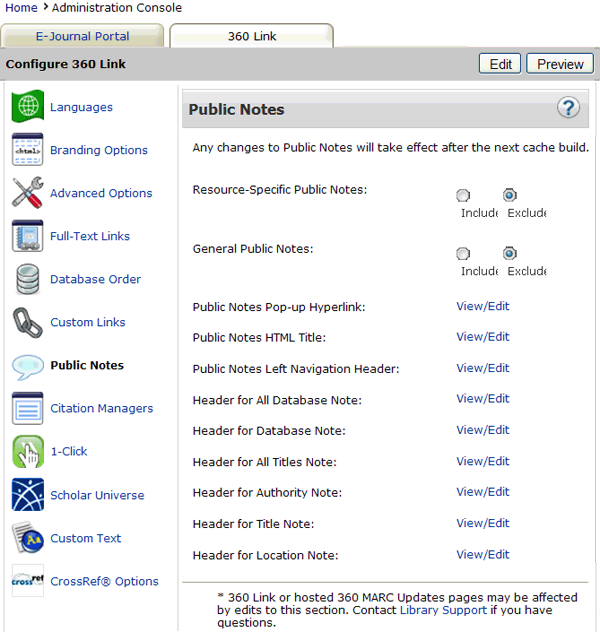Select Include for Resource-Specific Public Notes
Screen dimensions: 600x632
463,195
